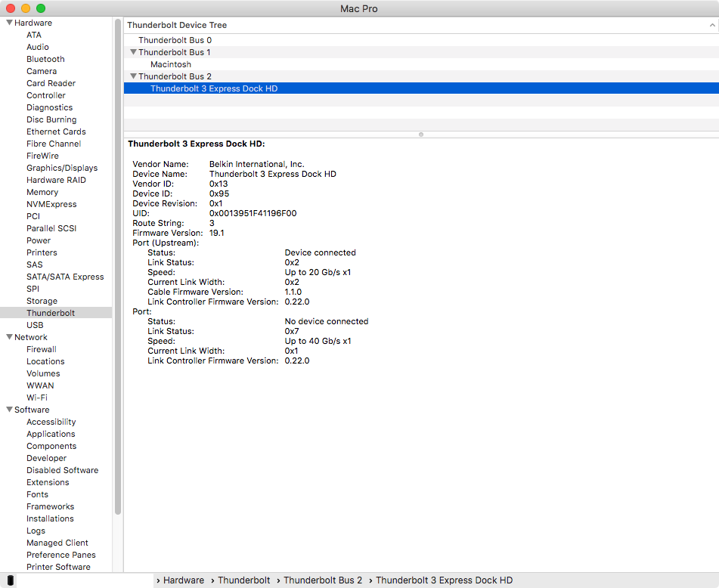Select Thunderbolt 3 Express Dock HD row
This screenshot has width=719, height=588.
pos(421,88)
